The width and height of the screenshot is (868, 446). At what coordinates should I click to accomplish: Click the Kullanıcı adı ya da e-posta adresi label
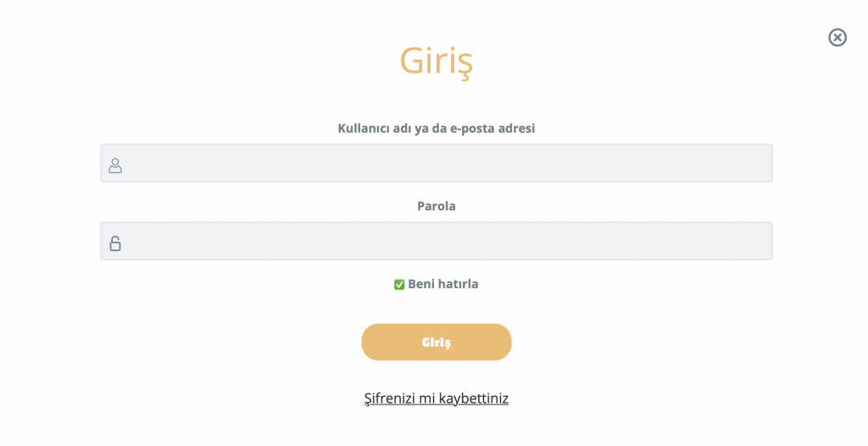[437, 129]
